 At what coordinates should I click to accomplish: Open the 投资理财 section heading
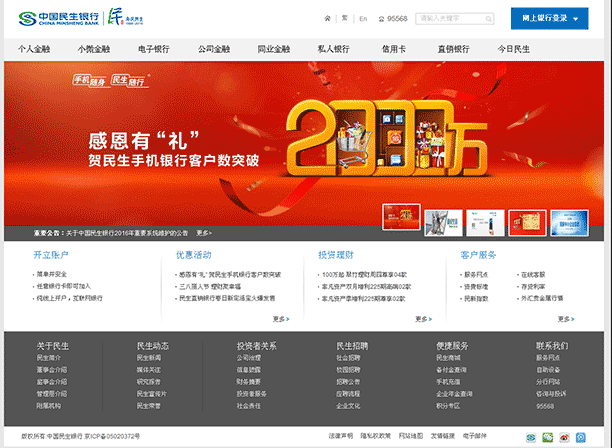tap(336, 255)
